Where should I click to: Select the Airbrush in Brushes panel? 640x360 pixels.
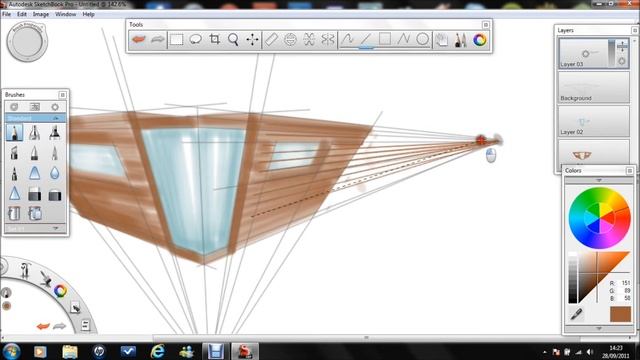pyautogui.click(x=35, y=133)
